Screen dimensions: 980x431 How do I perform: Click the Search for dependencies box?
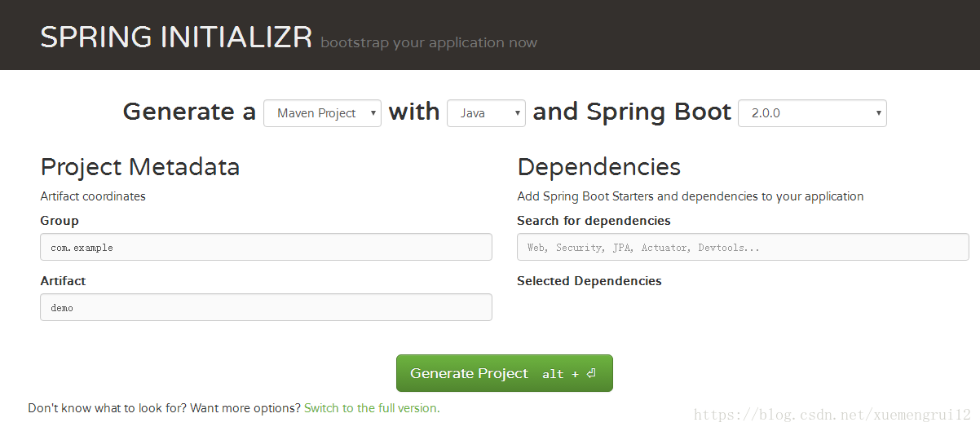tap(743, 247)
